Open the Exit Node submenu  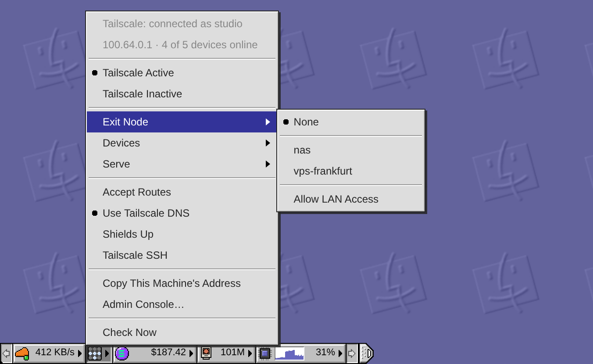[x=182, y=122]
